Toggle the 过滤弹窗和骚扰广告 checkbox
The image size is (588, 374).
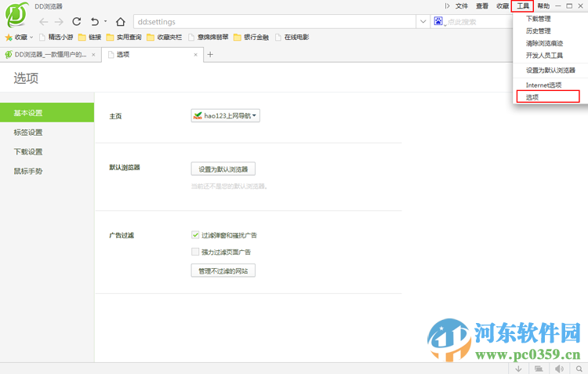(195, 235)
